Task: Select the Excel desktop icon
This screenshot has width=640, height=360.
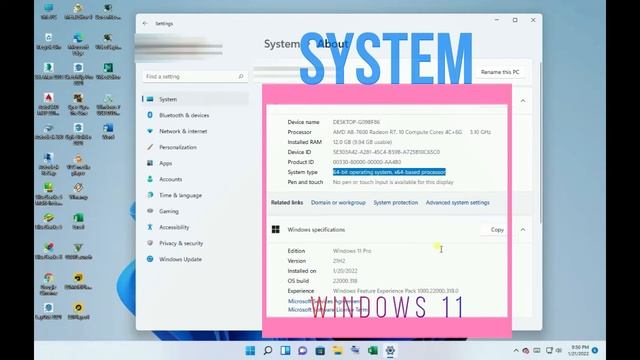Action: (78, 221)
